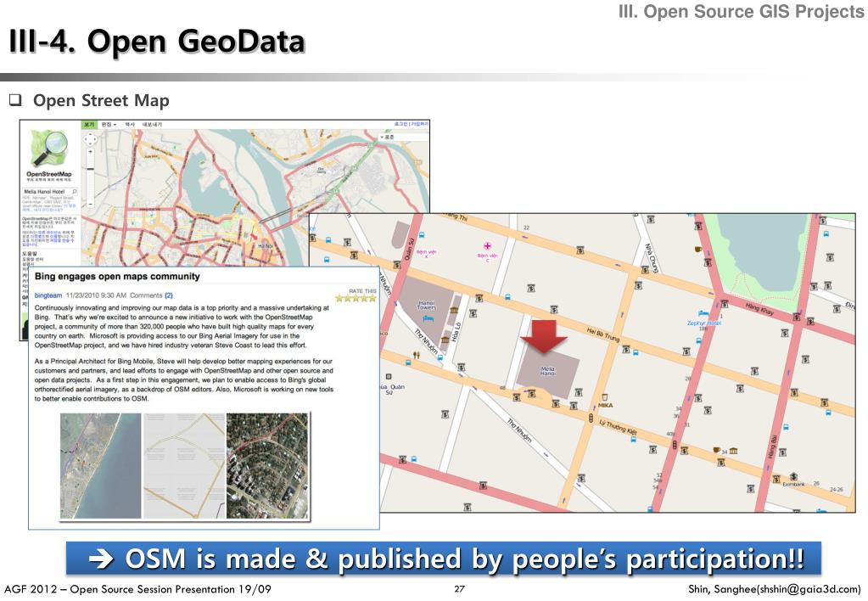Screen dimensions: 868x601
Task: Zoom out with the minus button
Action: [x=90, y=204]
